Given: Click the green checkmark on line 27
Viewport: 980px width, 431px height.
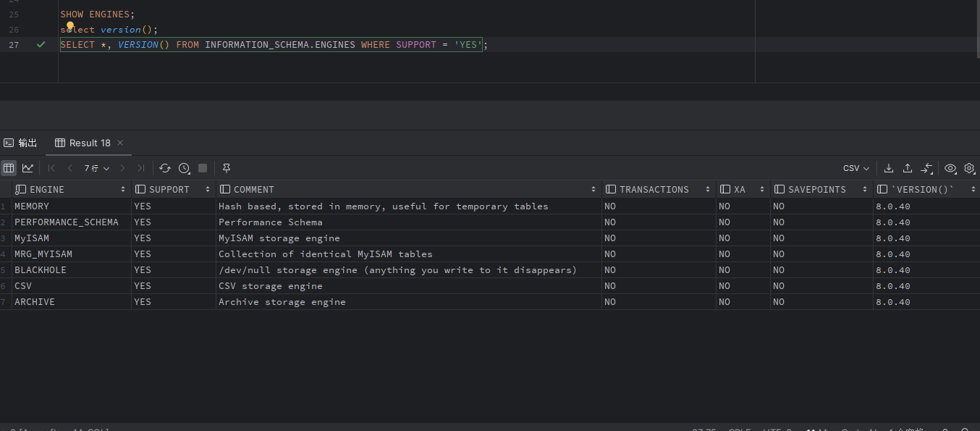Looking at the screenshot, I should (x=41, y=45).
